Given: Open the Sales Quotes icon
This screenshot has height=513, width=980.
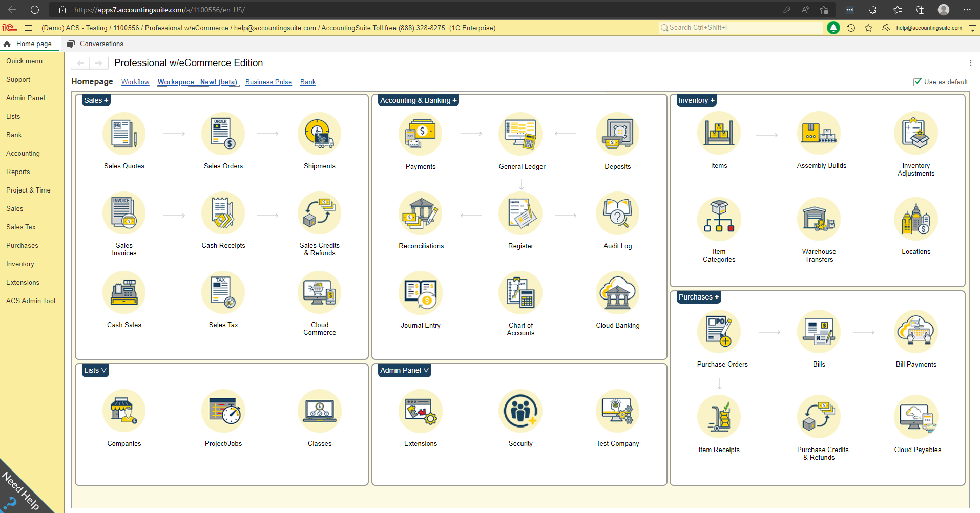Looking at the screenshot, I should point(124,134).
